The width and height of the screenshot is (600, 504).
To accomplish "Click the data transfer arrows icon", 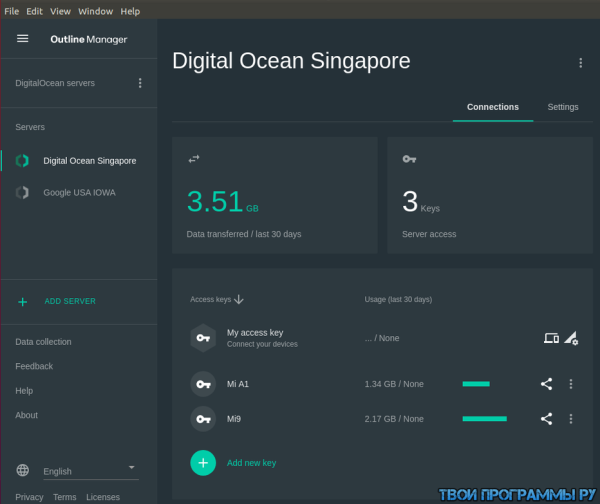I will (194, 159).
